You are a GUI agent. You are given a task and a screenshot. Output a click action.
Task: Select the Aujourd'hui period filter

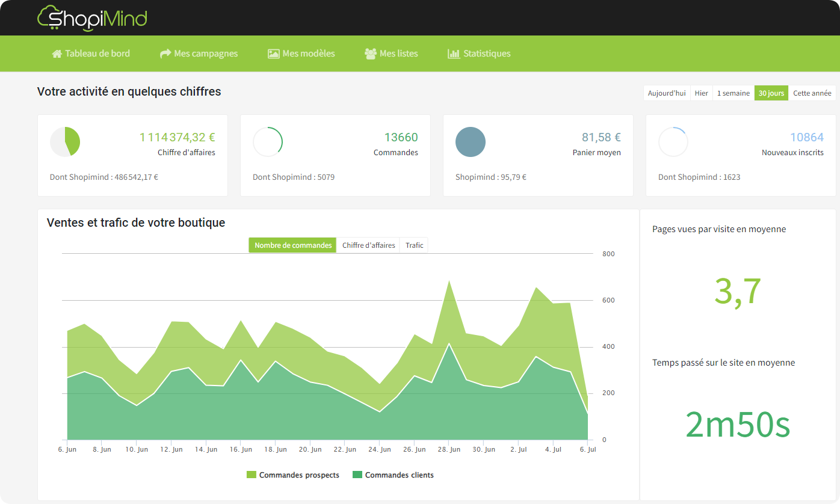click(667, 93)
